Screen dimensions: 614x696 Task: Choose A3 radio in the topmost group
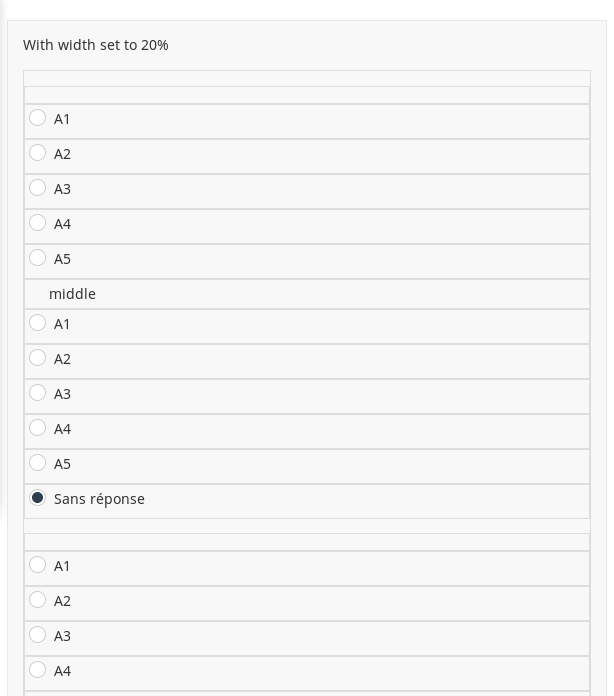pyautogui.click(x=38, y=188)
